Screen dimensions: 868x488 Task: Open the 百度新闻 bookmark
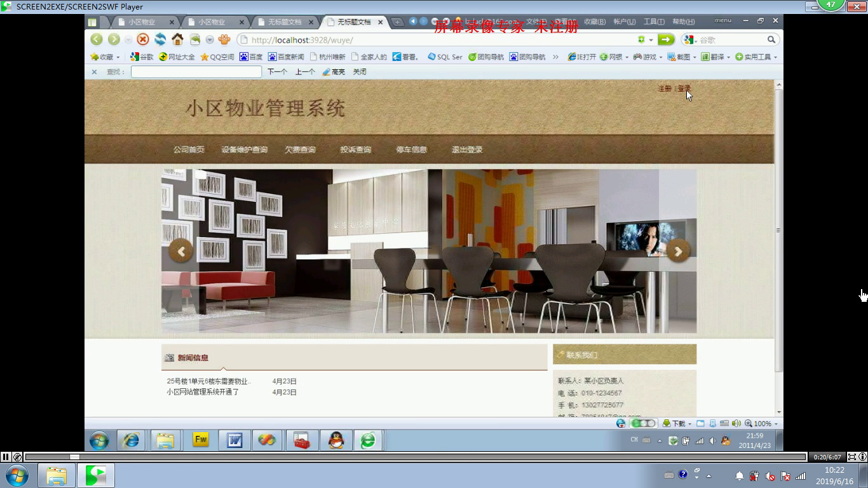pos(286,57)
